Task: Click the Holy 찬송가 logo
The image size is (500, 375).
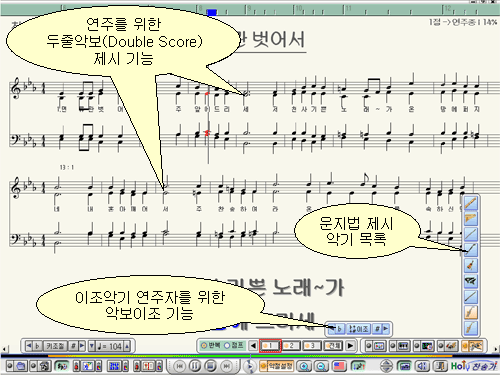Action: [474, 366]
